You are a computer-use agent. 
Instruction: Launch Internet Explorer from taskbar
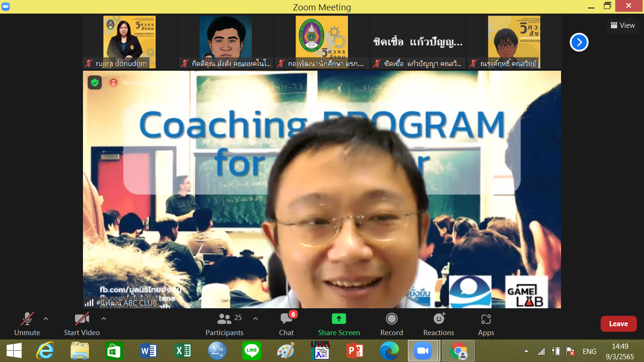pyautogui.click(x=46, y=351)
